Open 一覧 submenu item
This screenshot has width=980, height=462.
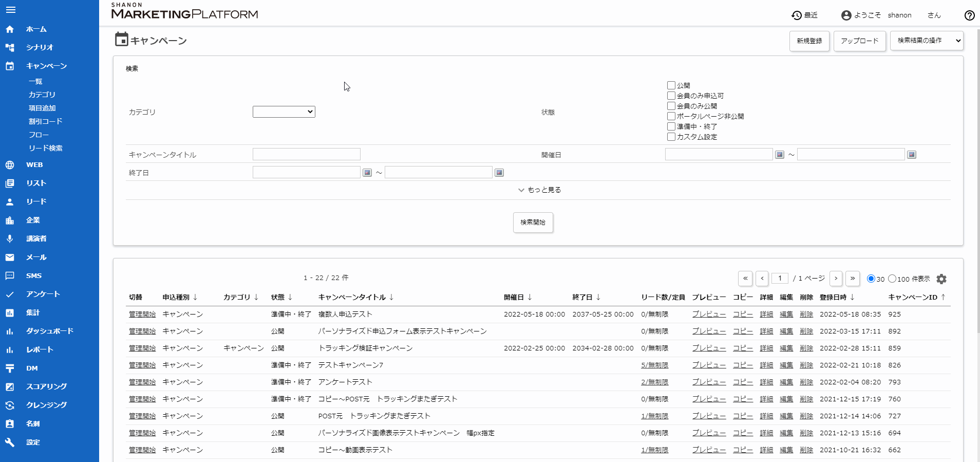pos(35,82)
